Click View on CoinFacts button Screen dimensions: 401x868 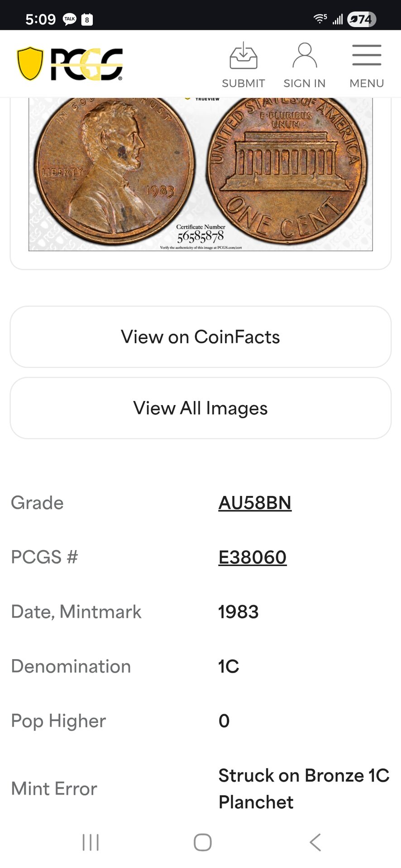(200, 337)
